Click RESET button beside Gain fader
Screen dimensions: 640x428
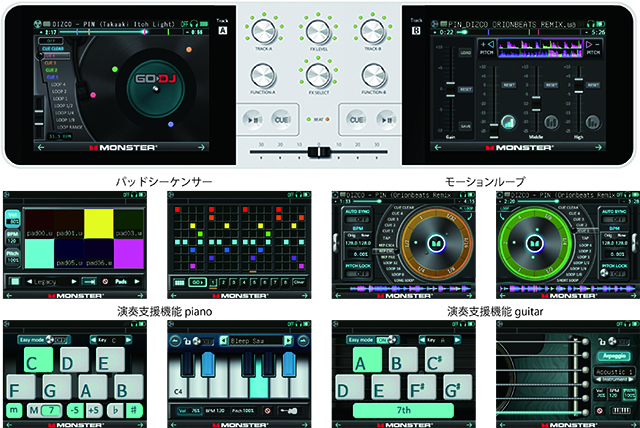(466, 89)
